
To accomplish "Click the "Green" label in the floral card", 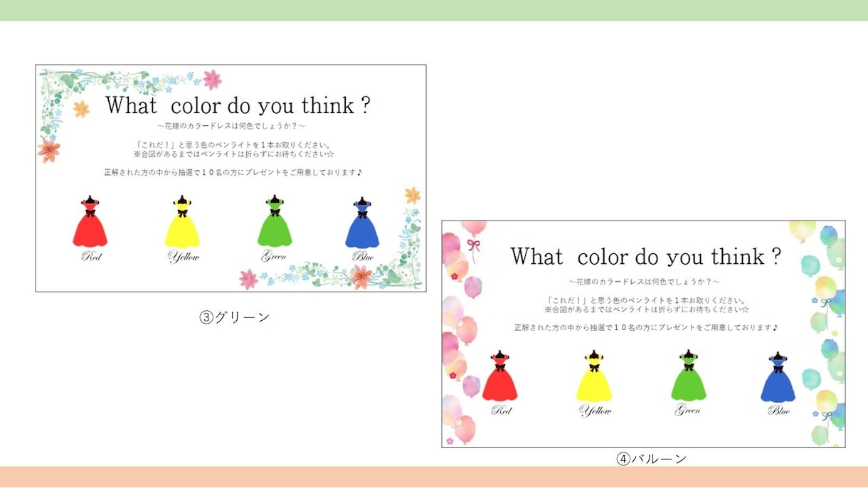I will (274, 256).
